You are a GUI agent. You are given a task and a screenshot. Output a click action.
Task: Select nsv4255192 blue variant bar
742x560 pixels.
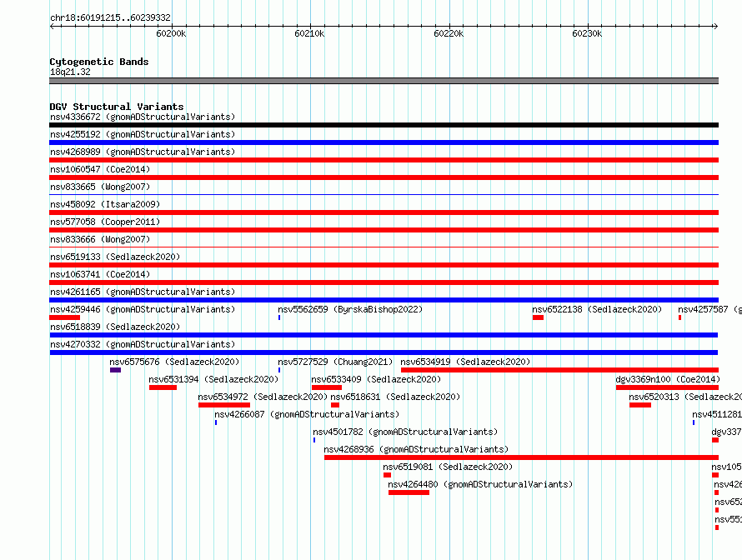click(384, 142)
